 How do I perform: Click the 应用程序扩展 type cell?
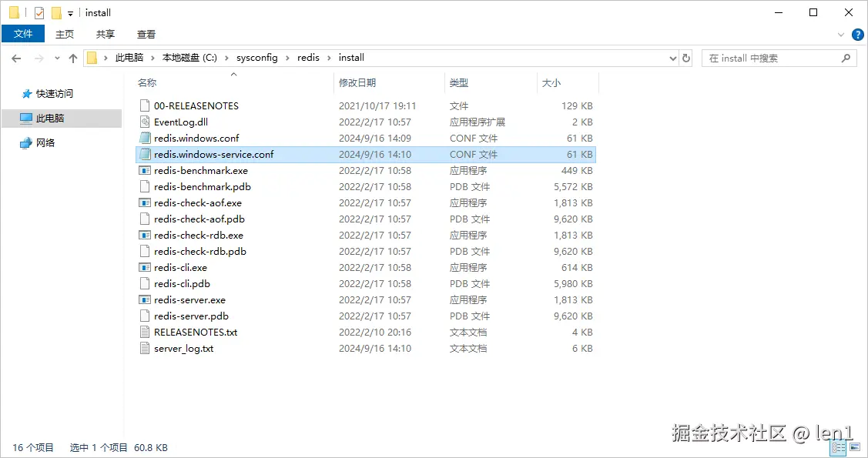[x=478, y=122]
